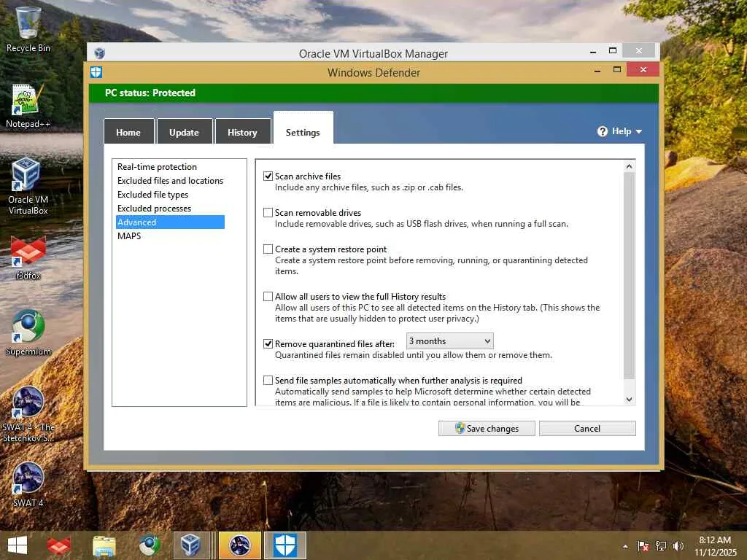This screenshot has height=560, width=747.
Task: Show hidden tray icons arrow
Action: tap(625, 546)
